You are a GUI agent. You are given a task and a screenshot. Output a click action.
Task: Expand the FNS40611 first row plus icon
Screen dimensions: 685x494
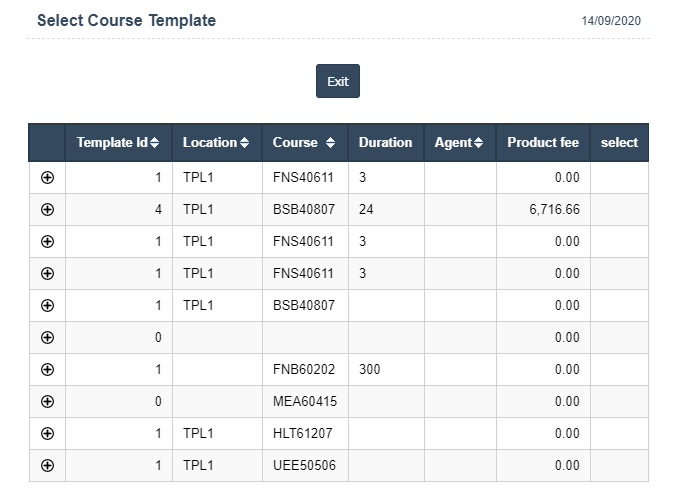47,177
